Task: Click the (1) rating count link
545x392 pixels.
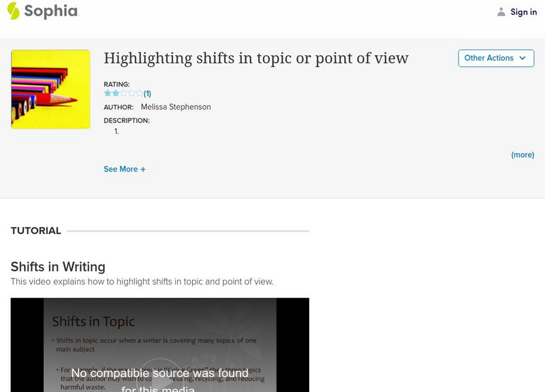Action: click(x=147, y=94)
